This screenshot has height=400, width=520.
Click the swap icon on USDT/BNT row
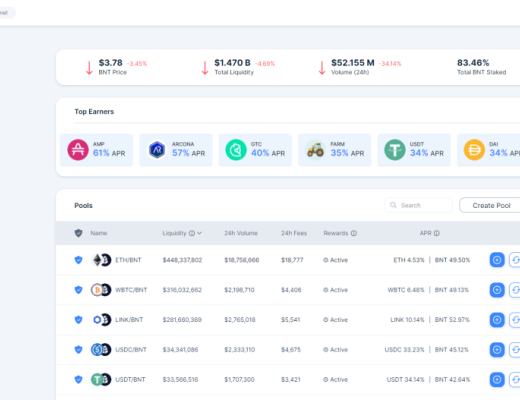click(x=515, y=379)
